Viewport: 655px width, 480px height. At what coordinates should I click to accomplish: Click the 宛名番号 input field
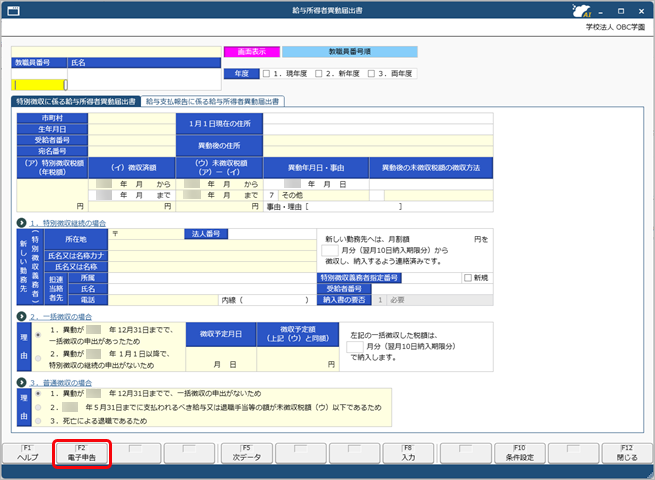[x=132, y=151]
